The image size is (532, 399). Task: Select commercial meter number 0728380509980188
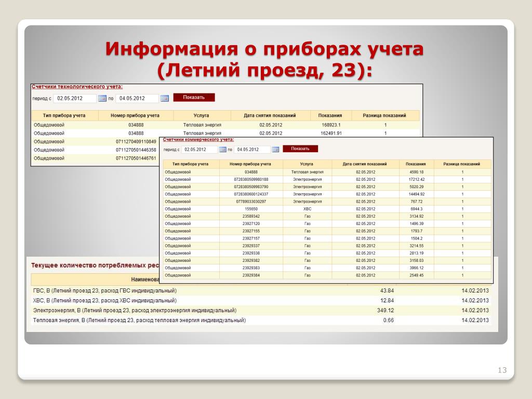pyautogui.click(x=251, y=179)
